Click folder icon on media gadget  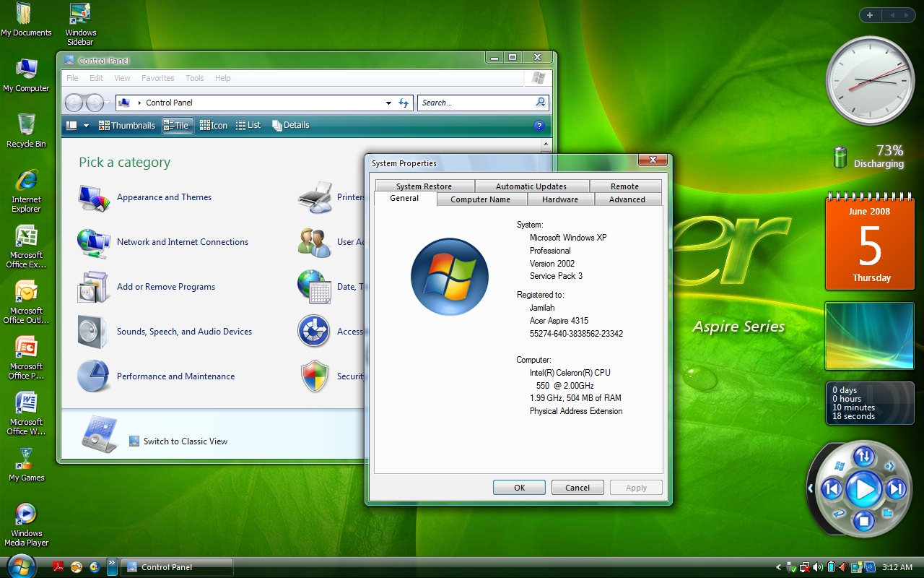888,514
